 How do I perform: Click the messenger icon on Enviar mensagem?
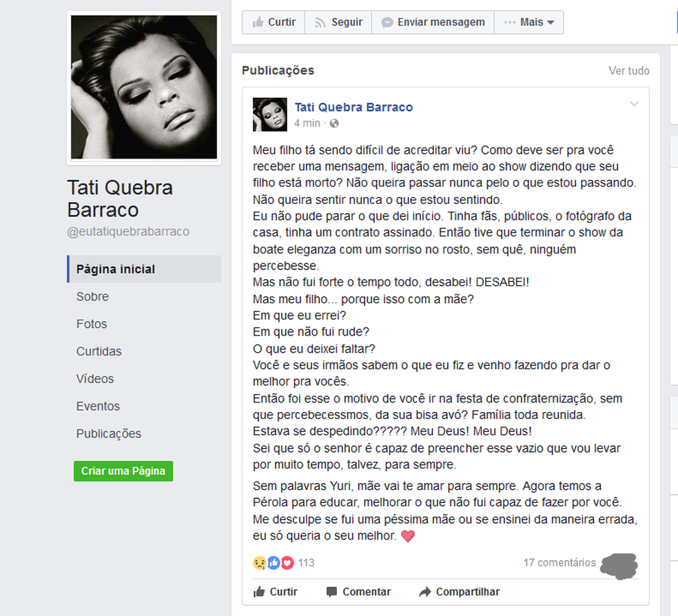[x=387, y=23]
